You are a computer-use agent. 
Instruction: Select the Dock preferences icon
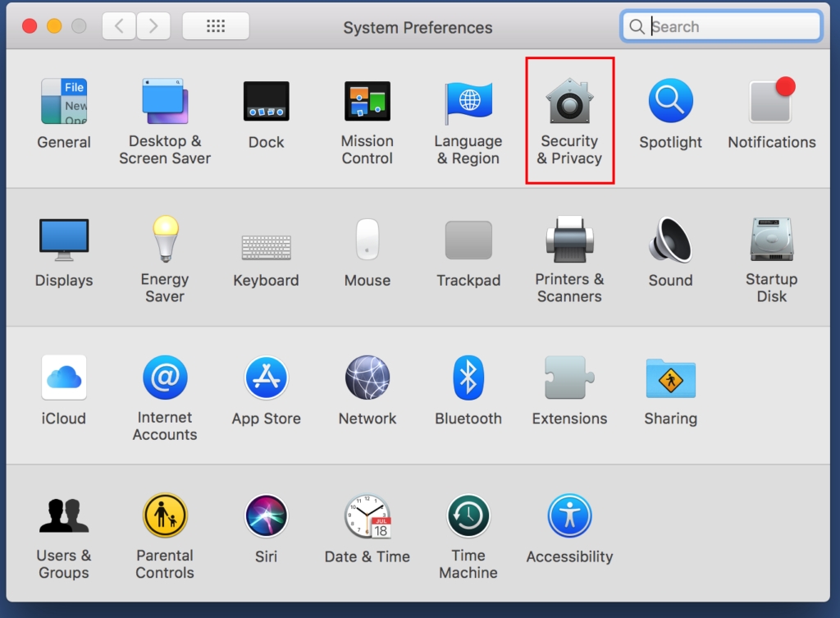(x=266, y=102)
